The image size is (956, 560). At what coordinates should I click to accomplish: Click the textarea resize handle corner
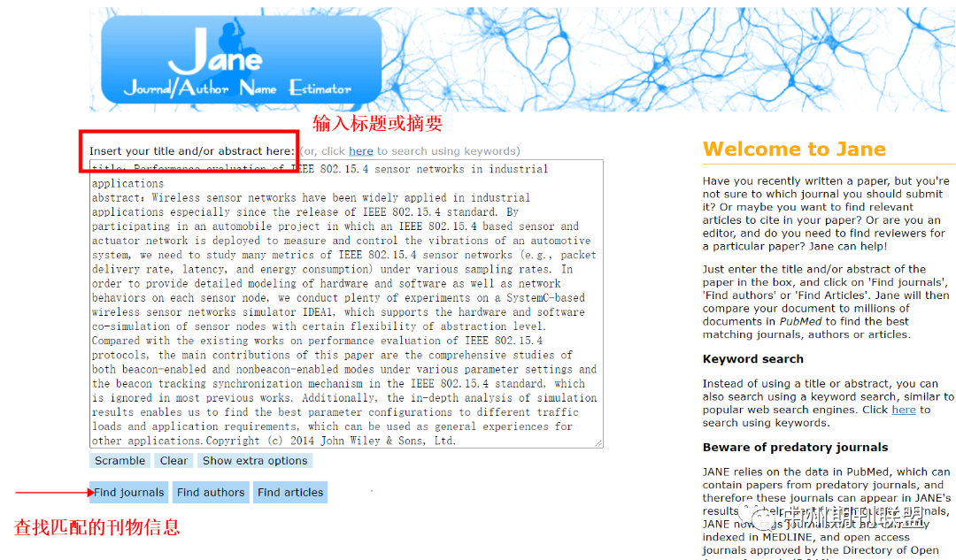pos(598,443)
